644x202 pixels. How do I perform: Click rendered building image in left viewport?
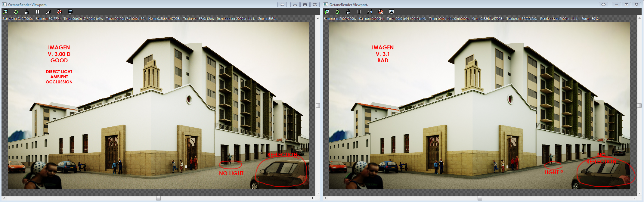click(158, 106)
